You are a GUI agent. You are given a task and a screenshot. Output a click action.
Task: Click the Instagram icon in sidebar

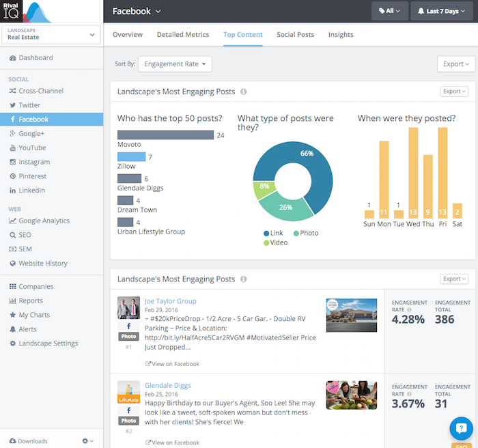click(x=12, y=162)
